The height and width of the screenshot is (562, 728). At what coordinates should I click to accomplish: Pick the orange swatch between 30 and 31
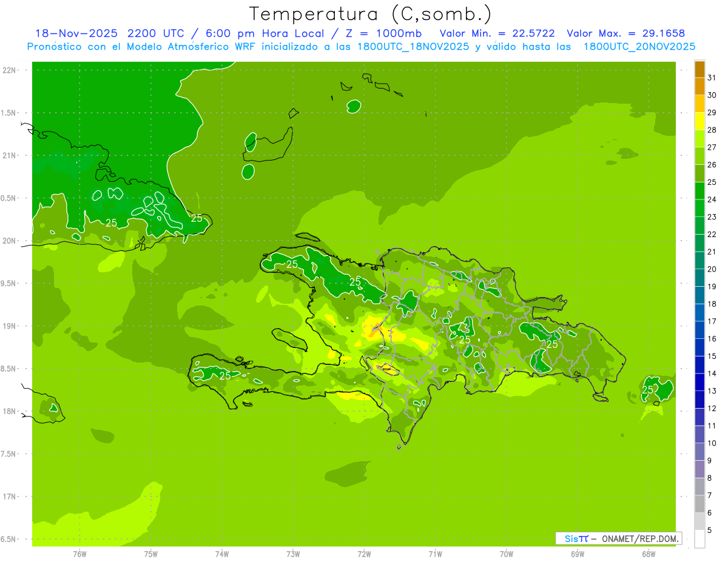699,87
